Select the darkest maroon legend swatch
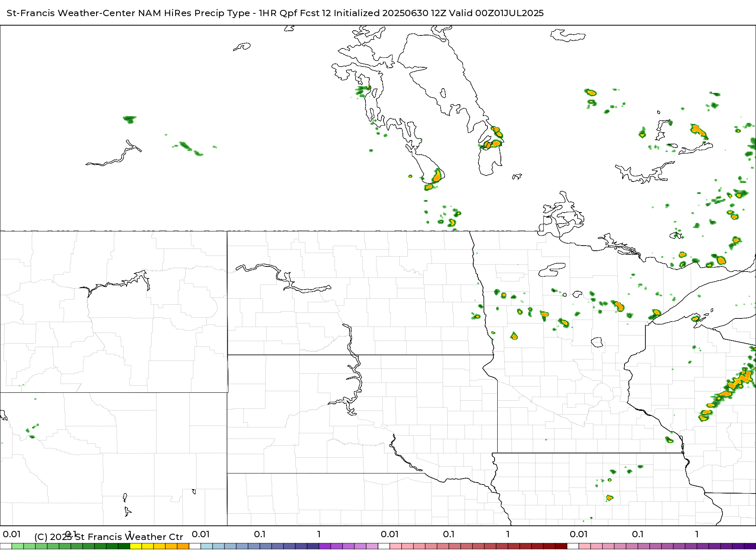Viewport: 756px width, 551px height. click(561, 546)
